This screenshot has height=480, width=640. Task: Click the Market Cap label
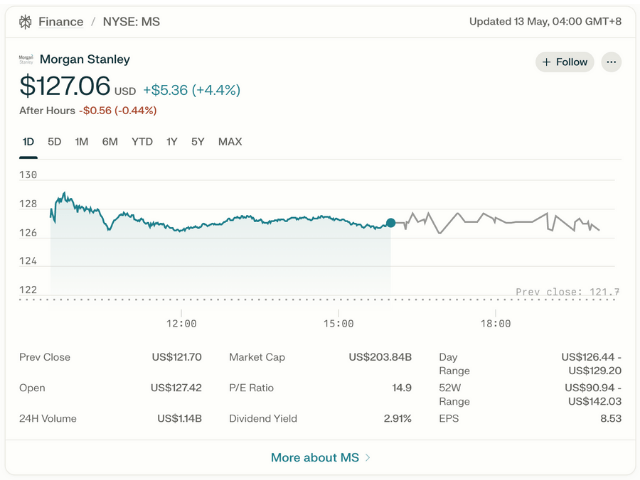[257, 357]
